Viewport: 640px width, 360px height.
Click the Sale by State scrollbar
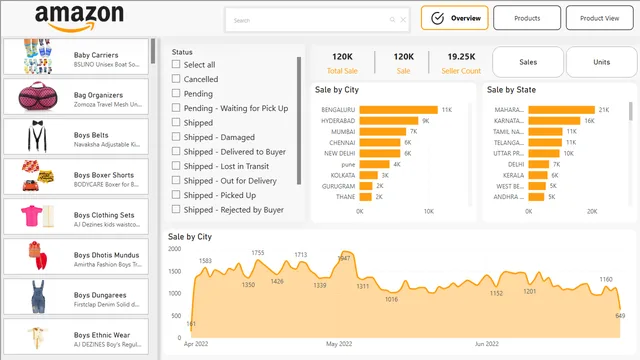click(631, 111)
